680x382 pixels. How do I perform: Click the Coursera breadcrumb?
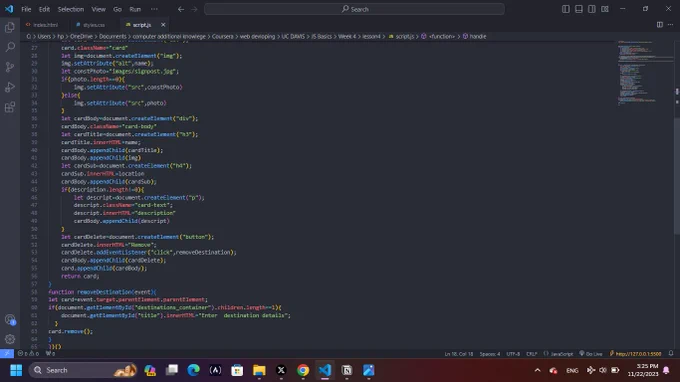pyautogui.click(x=222, y=36)
